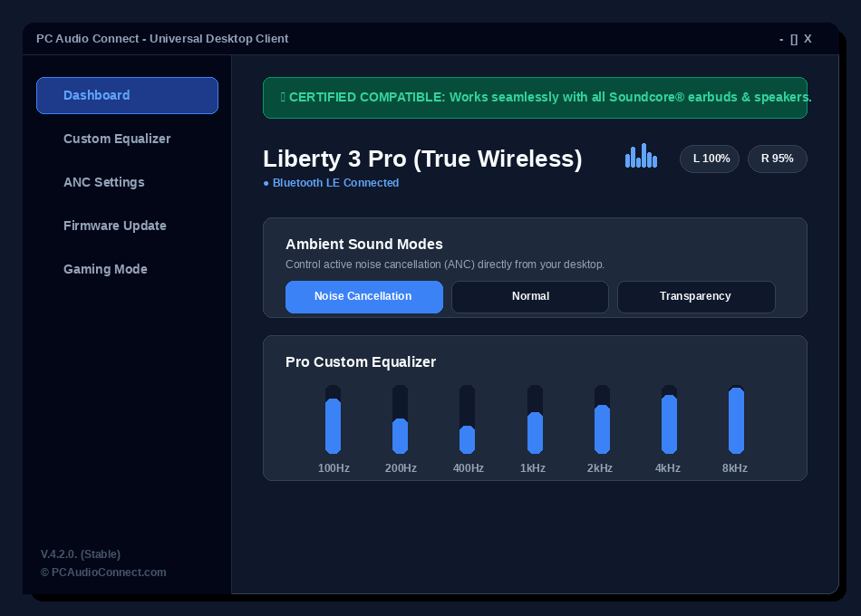
Task: Open the PCAudioConnect.com copyright link
Action: 103,573
